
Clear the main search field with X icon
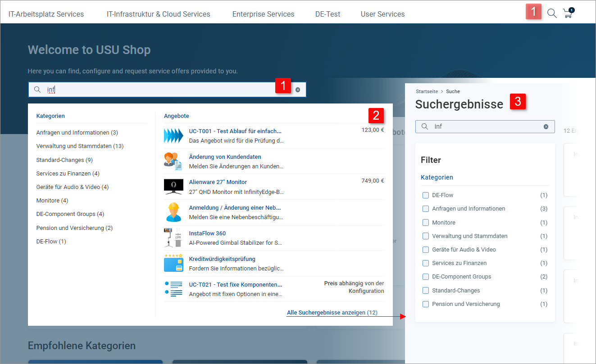coord(298,90)
